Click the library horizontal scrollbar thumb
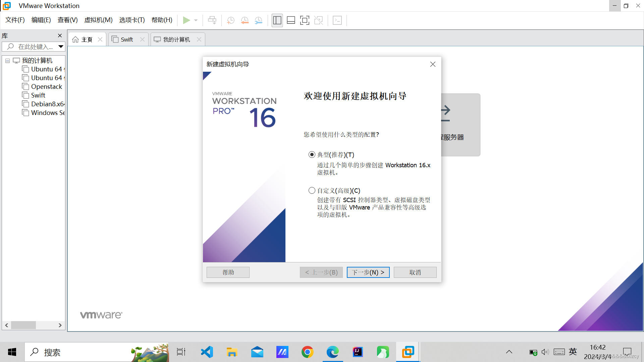 pyautogui.click(x=23, y=325)
